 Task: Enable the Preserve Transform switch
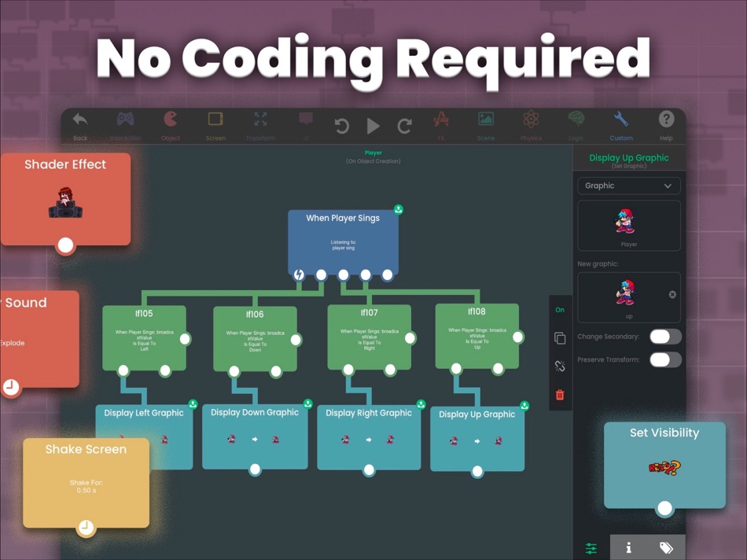[x=665, y=359]
